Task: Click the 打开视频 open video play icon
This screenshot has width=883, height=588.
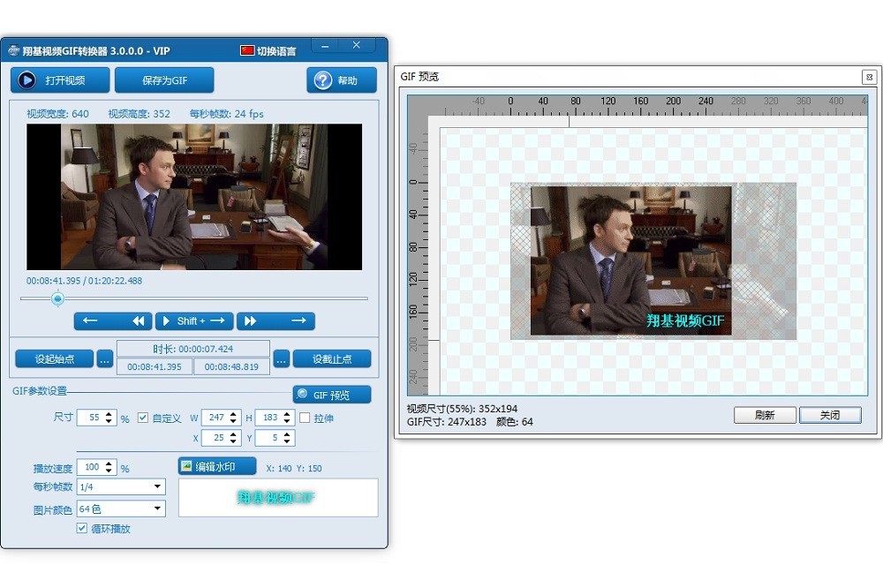Action: click(x=27, y=80)
